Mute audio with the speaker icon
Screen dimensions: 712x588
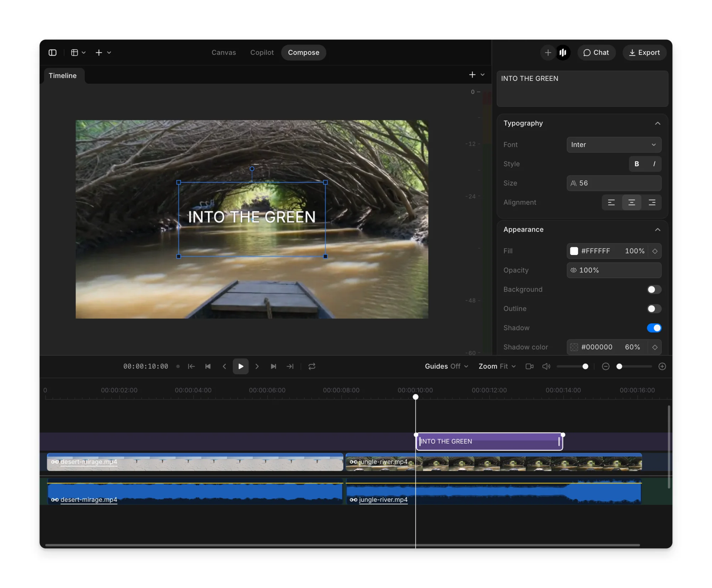pos(546,366)
